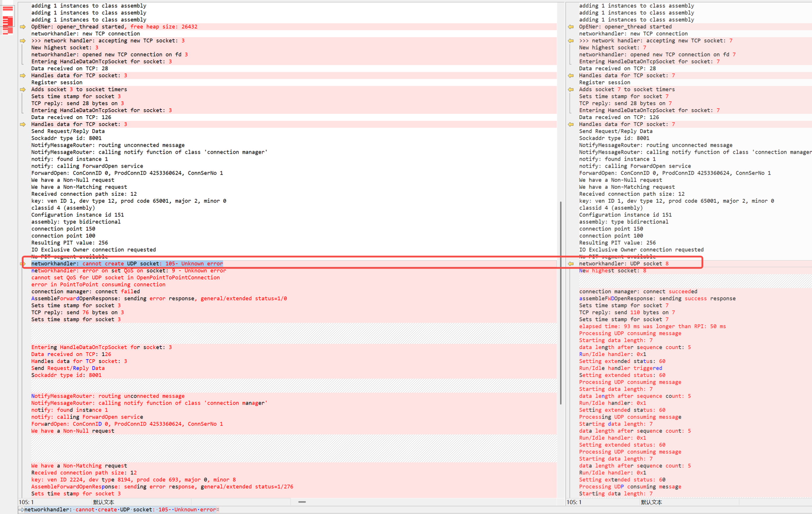Click the red difference overview thumbnail map

click(x=8, y=20)
